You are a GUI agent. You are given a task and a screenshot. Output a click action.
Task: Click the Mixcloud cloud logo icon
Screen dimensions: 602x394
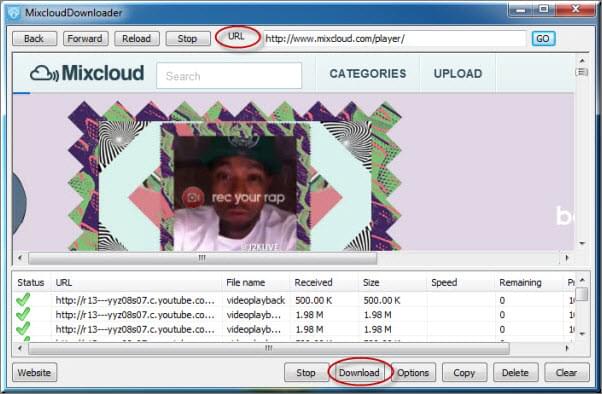44,73
